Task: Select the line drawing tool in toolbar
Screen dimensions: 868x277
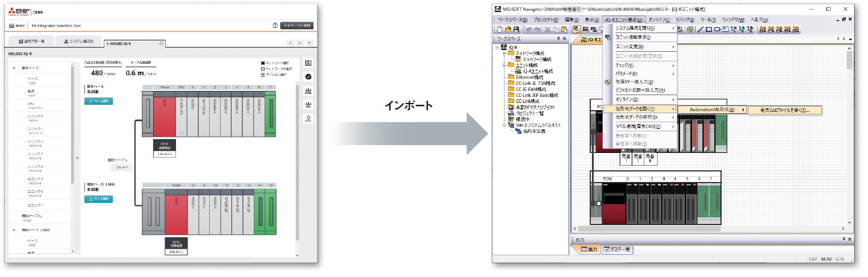Action: [x=700, y=29]
